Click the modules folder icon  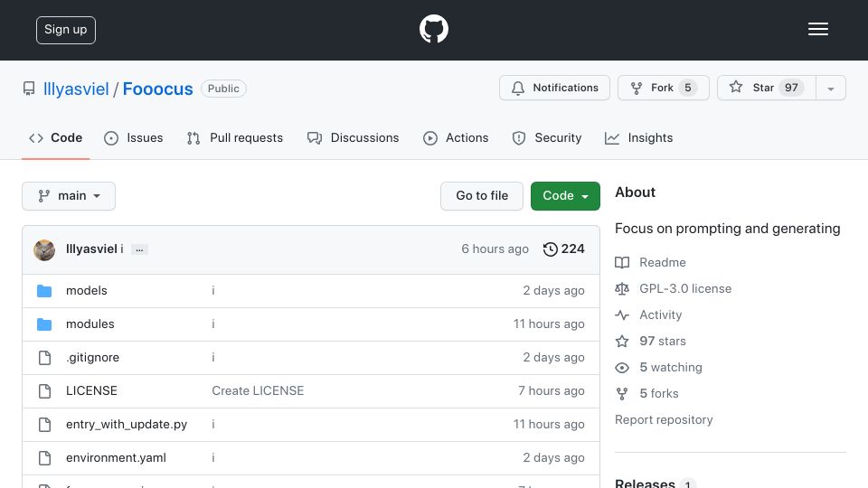coord(44,324)
